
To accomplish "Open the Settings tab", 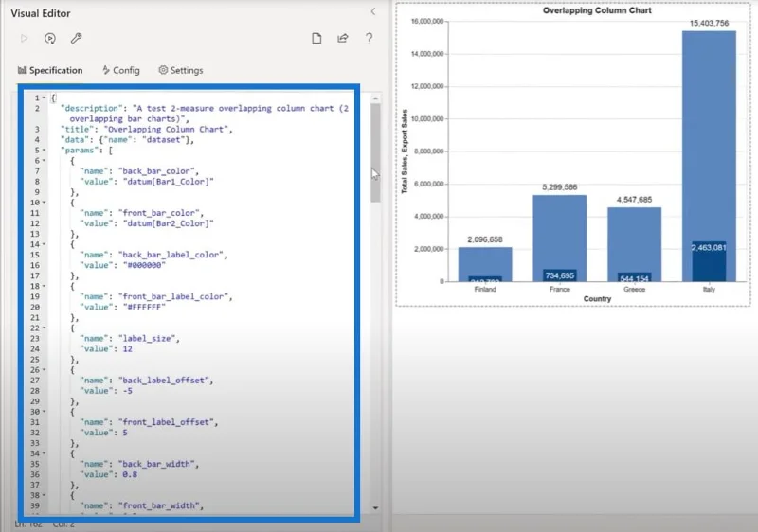I will click(181, 70).
